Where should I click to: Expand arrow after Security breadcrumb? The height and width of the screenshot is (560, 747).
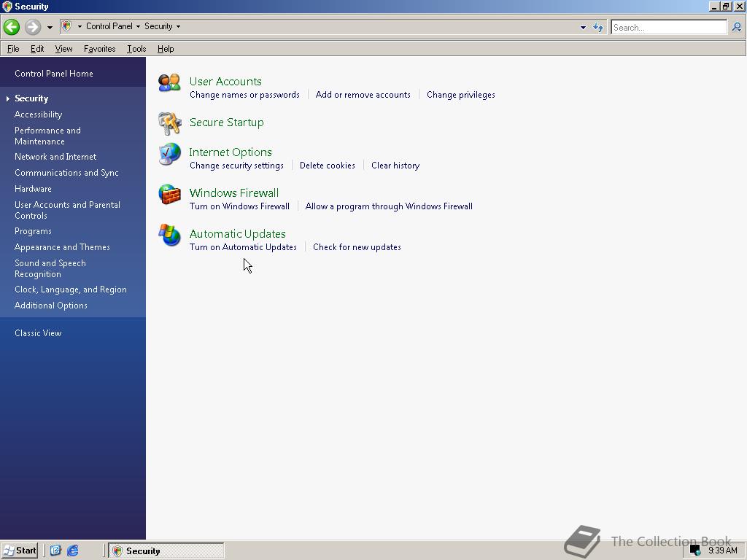tap(178, 27)
